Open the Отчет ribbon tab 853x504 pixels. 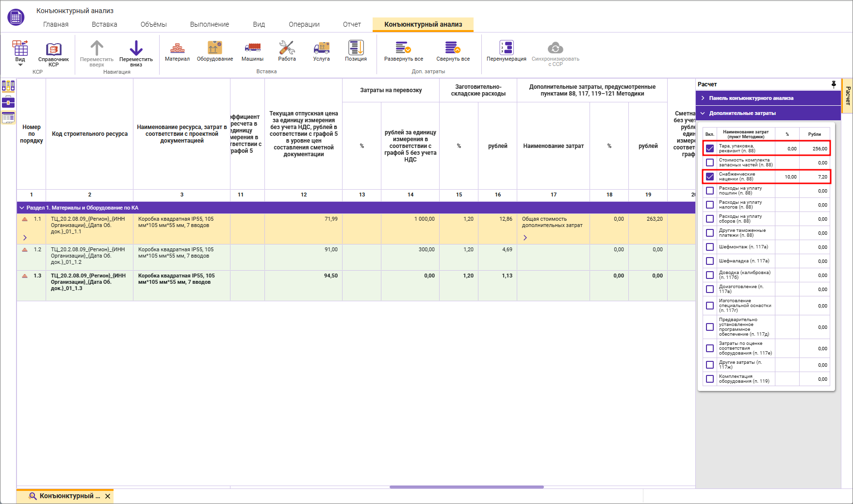click(x=352, y=24)
